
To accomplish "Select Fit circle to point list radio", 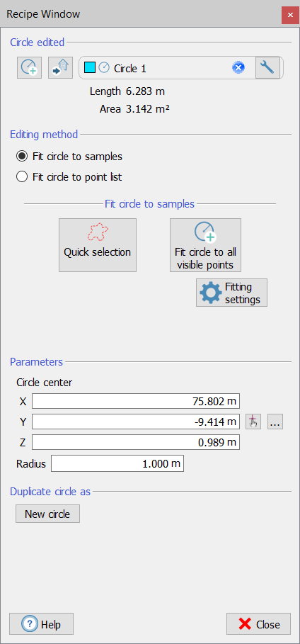I will coord(21,177).
